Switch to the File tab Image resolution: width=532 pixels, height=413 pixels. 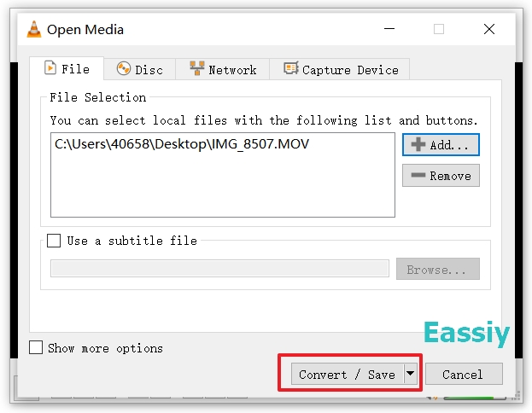(x=67, y=69)
